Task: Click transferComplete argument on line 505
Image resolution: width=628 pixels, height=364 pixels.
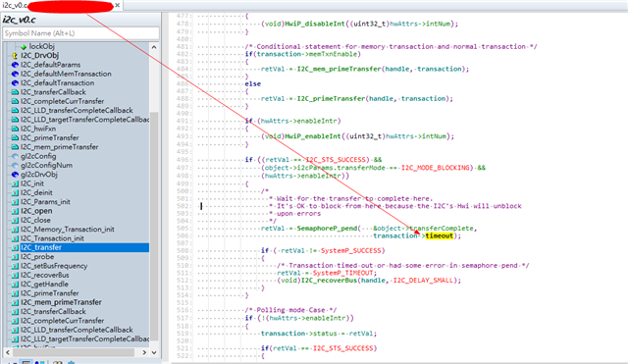Action: [441, 229]
